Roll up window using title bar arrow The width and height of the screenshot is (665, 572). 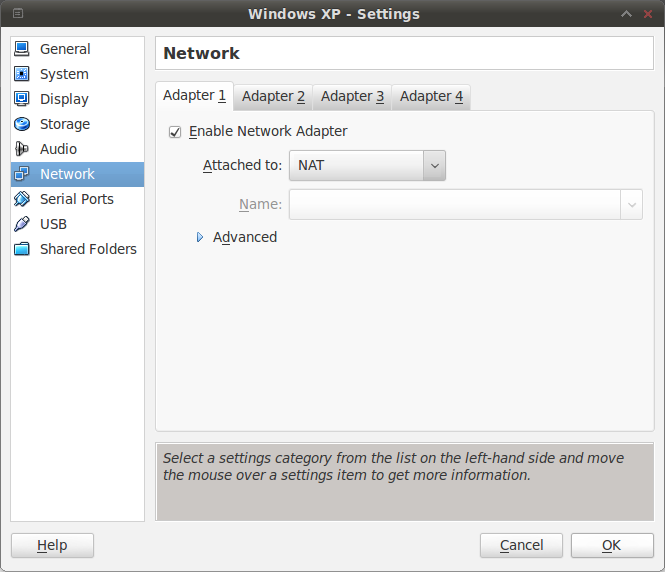pyautogui.click(x=626, y=14)
